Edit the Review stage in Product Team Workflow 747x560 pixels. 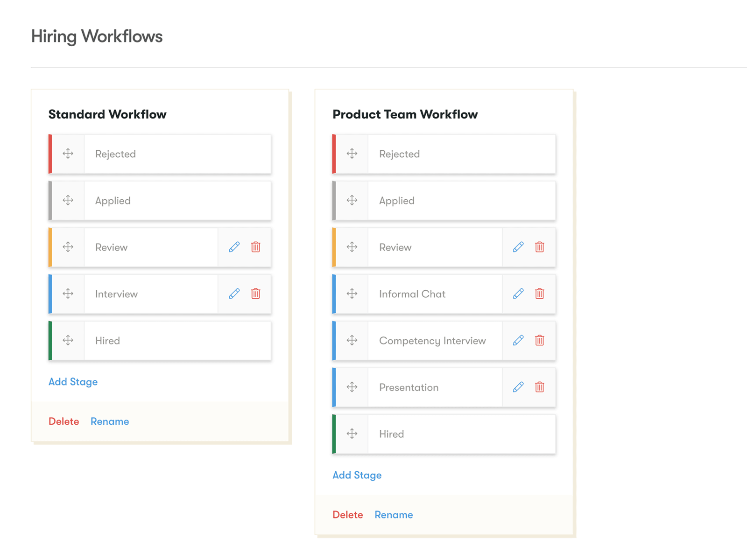click(x=518, y=247)
